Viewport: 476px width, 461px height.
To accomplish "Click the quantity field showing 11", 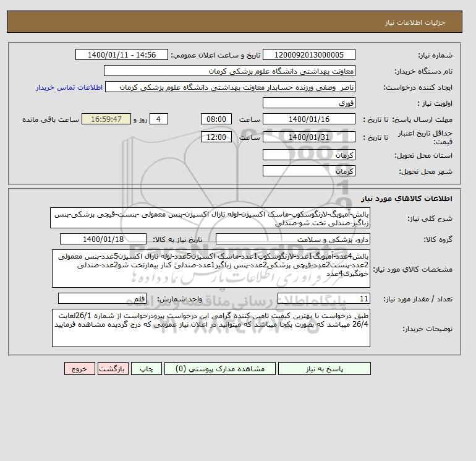I will coord(323,298).
